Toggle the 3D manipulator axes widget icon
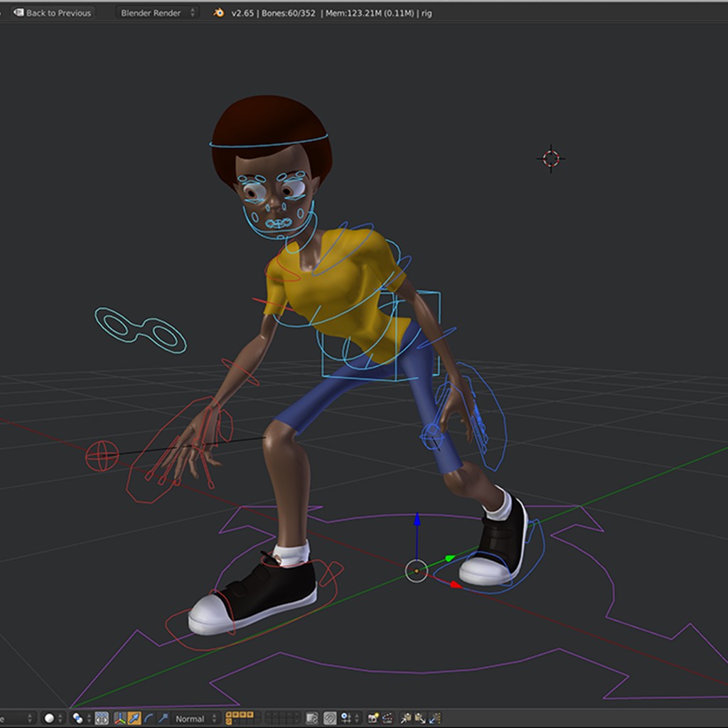The image size is (728, 728). [x=119, y=718]
